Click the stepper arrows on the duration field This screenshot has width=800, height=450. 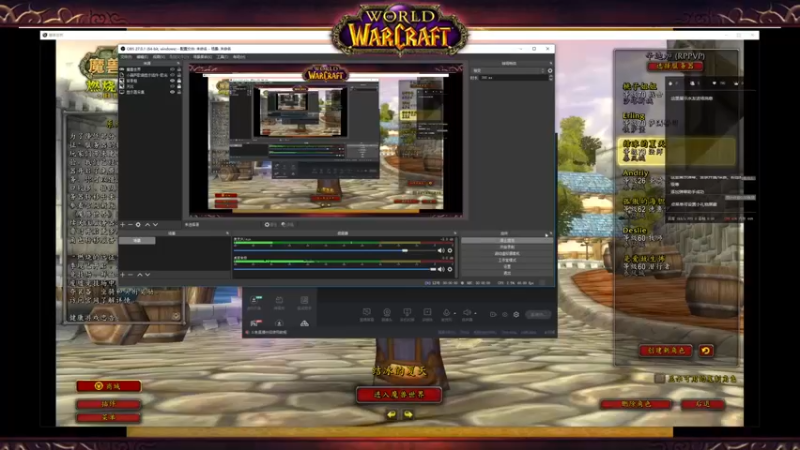550,78
